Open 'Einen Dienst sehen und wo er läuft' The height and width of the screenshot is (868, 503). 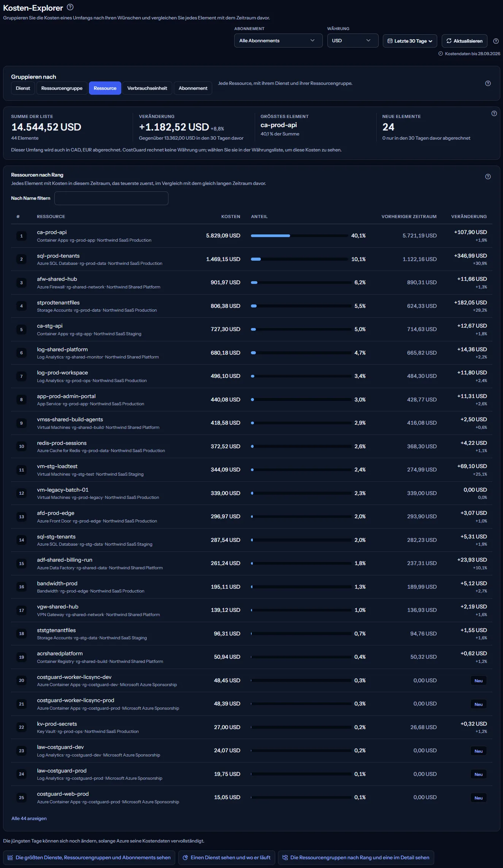[227, 858]
